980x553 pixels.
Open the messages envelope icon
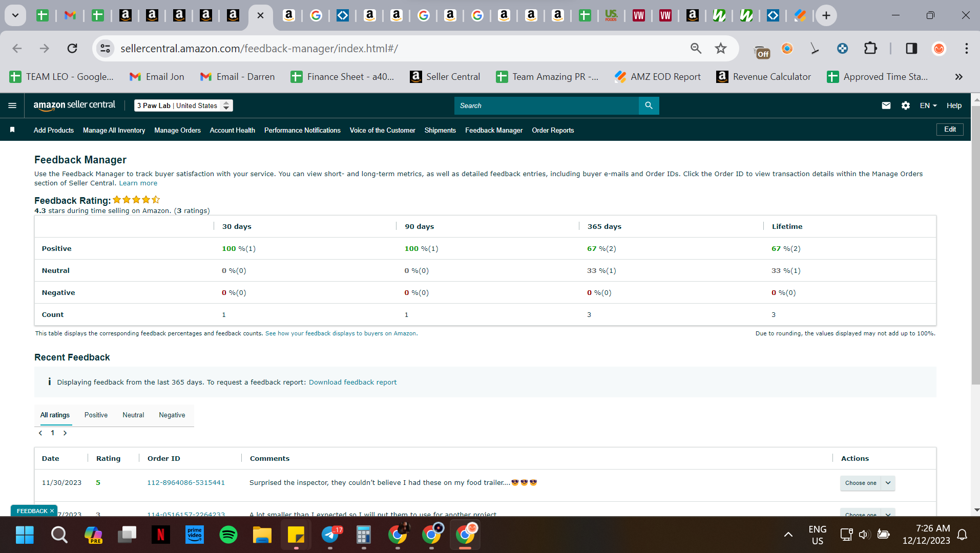tap(886, 105)
